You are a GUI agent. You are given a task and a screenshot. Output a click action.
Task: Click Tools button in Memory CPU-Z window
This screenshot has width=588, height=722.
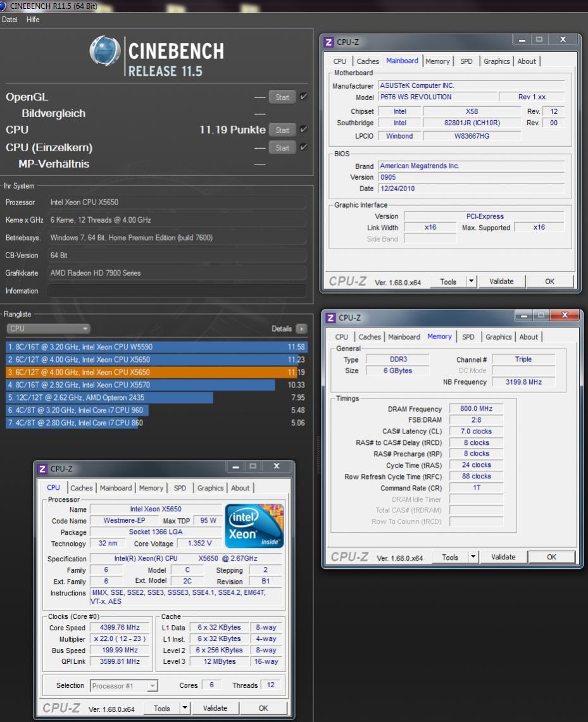[x=450, y=557]
